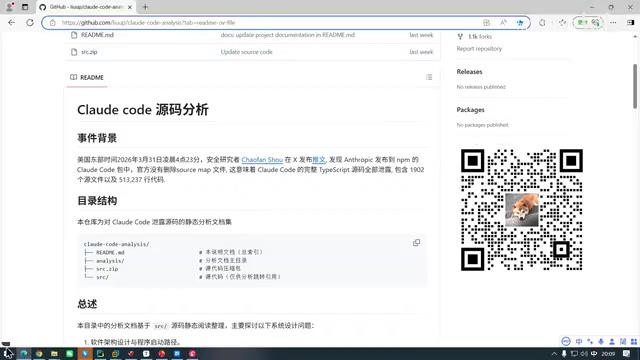Click the IME toolbar microphone icon

tap(601, 341)
